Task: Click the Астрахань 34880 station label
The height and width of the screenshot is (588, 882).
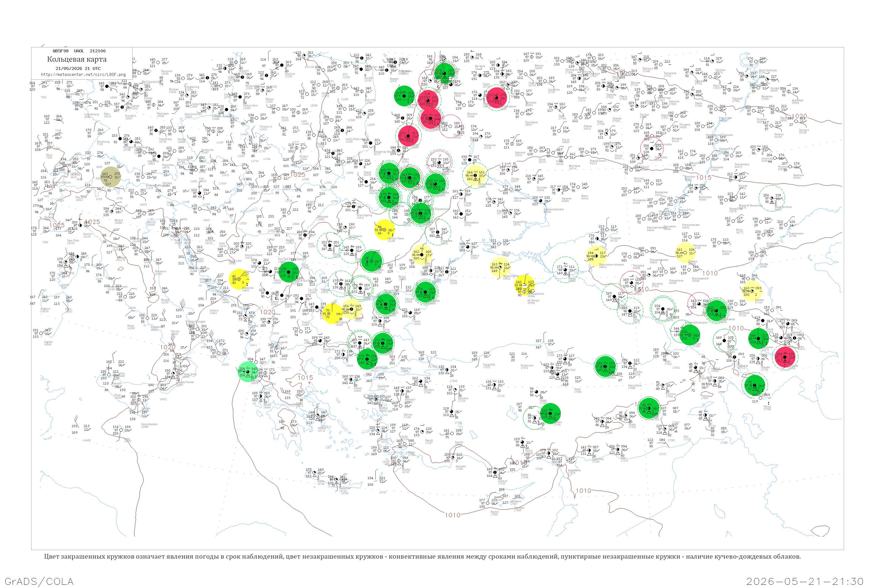Action: (773, 245)
